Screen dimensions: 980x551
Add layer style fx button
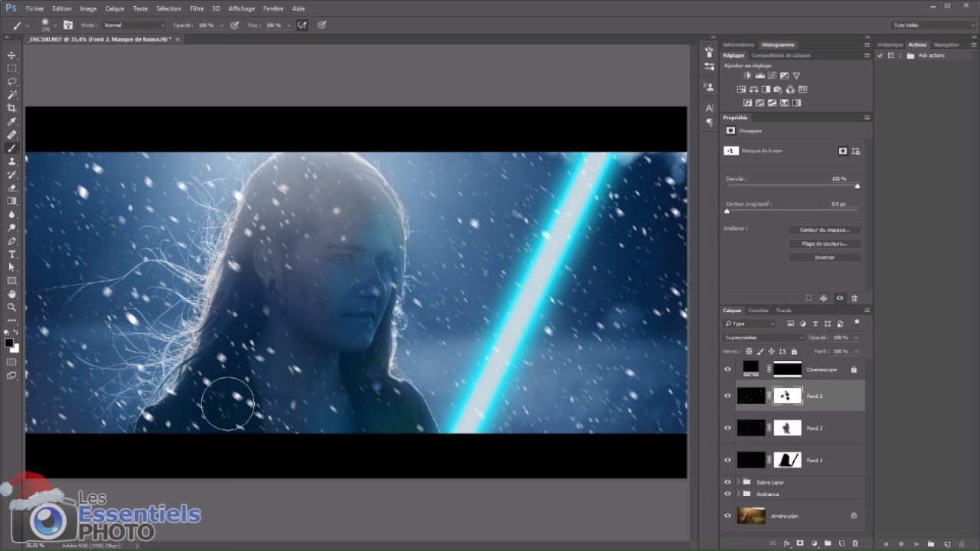coord(786,543)
